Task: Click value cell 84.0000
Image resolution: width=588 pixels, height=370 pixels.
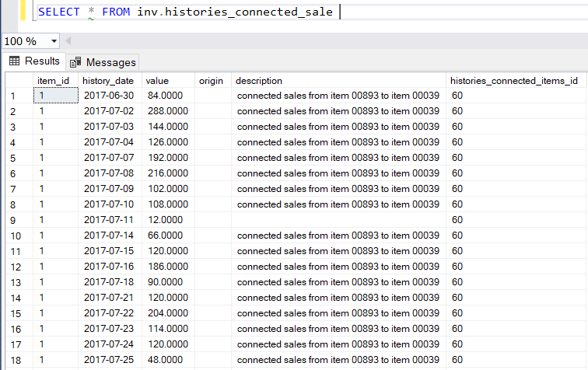Action: (x=168, y=96)
